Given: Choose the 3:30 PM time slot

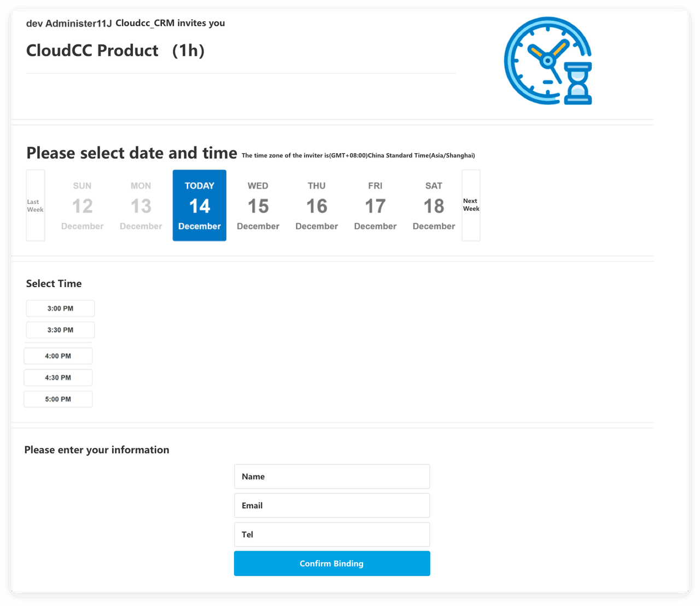Looking at the screenshot, I should coord(60,330).
